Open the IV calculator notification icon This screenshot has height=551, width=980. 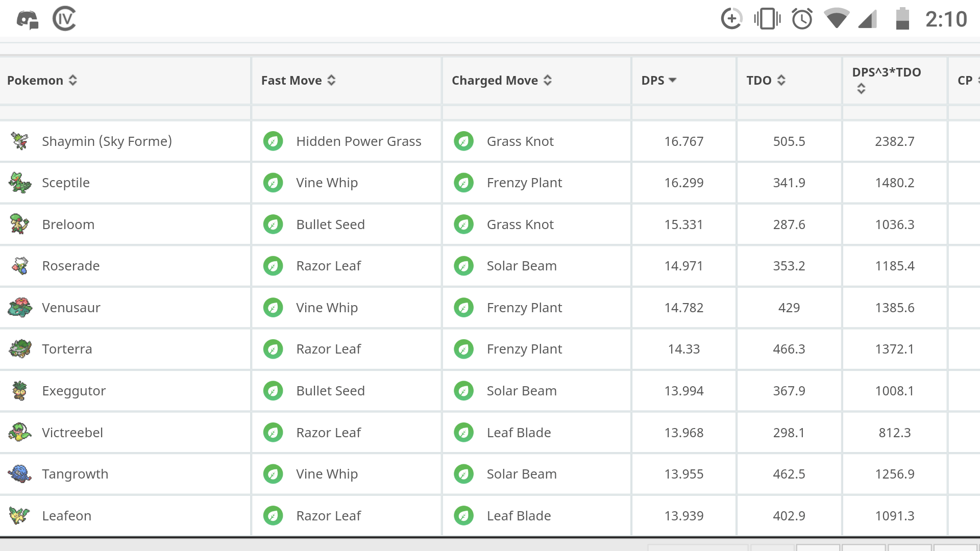coord(64,19)
